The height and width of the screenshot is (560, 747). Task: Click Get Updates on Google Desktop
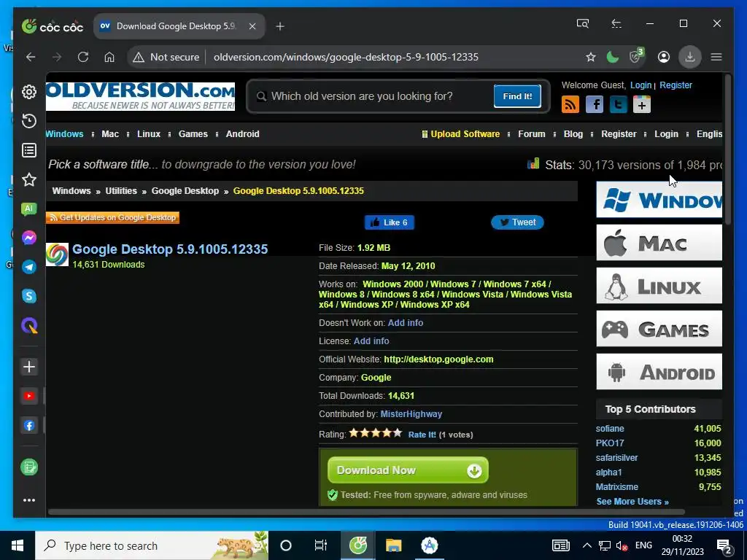[112, 217]
